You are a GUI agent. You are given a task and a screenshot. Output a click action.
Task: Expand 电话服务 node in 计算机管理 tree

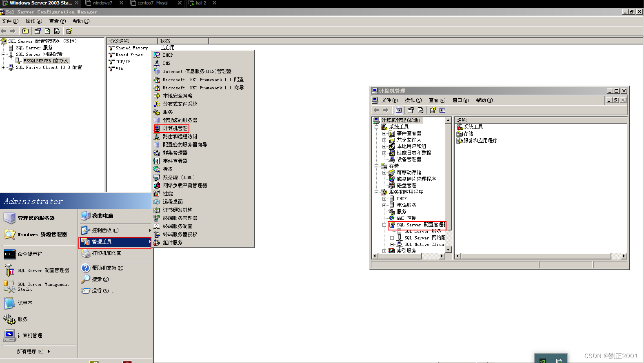384,205
